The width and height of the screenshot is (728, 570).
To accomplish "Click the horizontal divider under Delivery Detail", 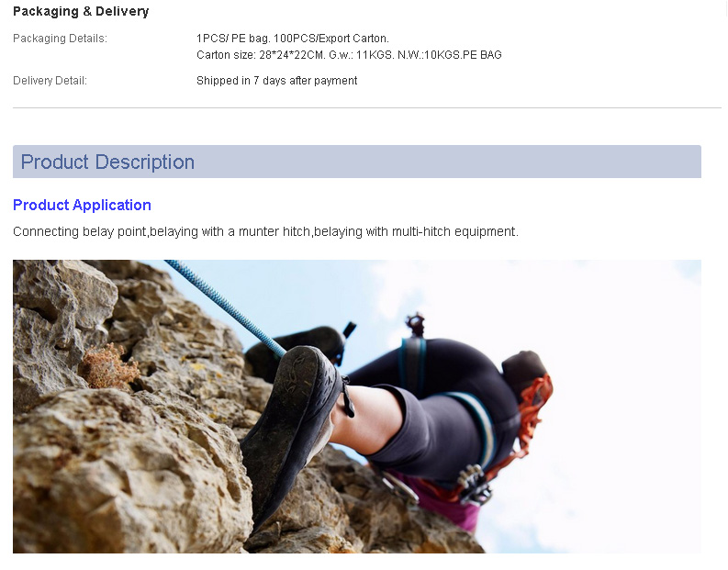I will (x=367, y=107).
